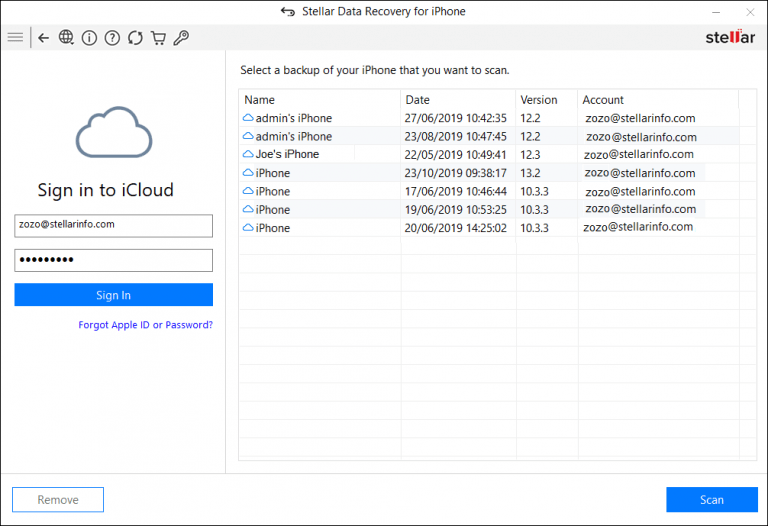Viewport: 768px width, 526px height.
Task: Sort backups by the Name column header
Action: (x=259, y=100)
